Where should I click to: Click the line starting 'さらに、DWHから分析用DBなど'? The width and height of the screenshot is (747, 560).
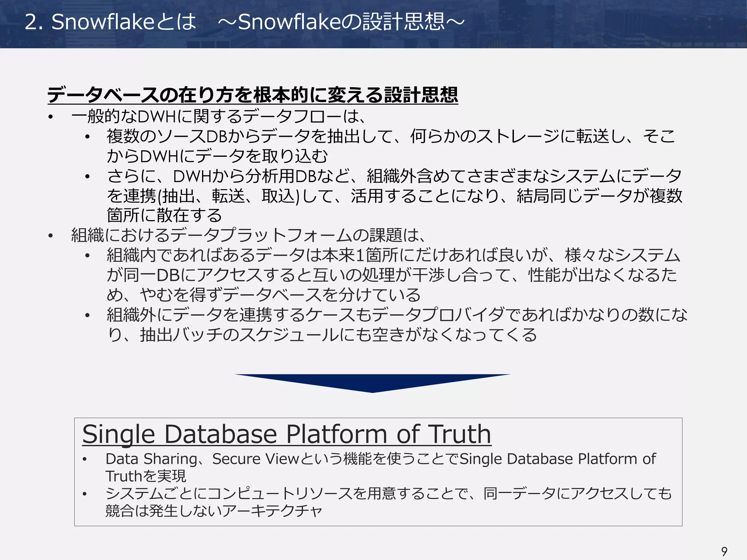(394, 176)
